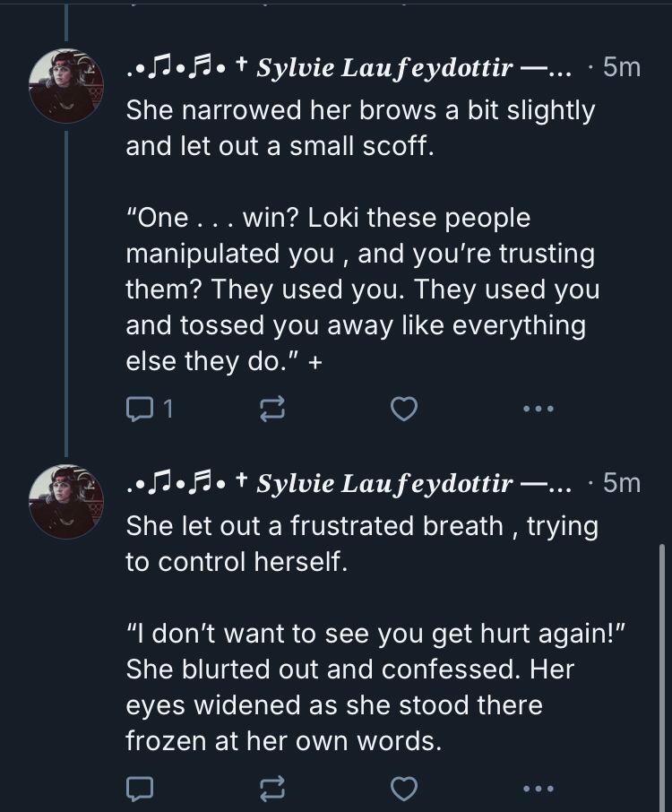Click the 5m timestamp on first tweet
The width and height of the screenshot is (672, 812).
(x=622, y=67)
